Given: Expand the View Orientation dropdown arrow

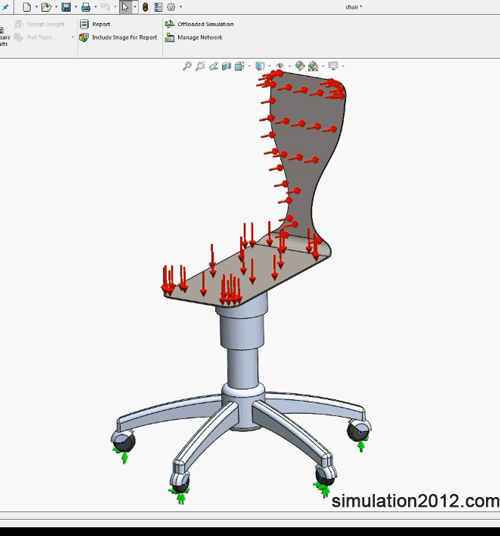Looking at the screenshot, I should point(249,66).
